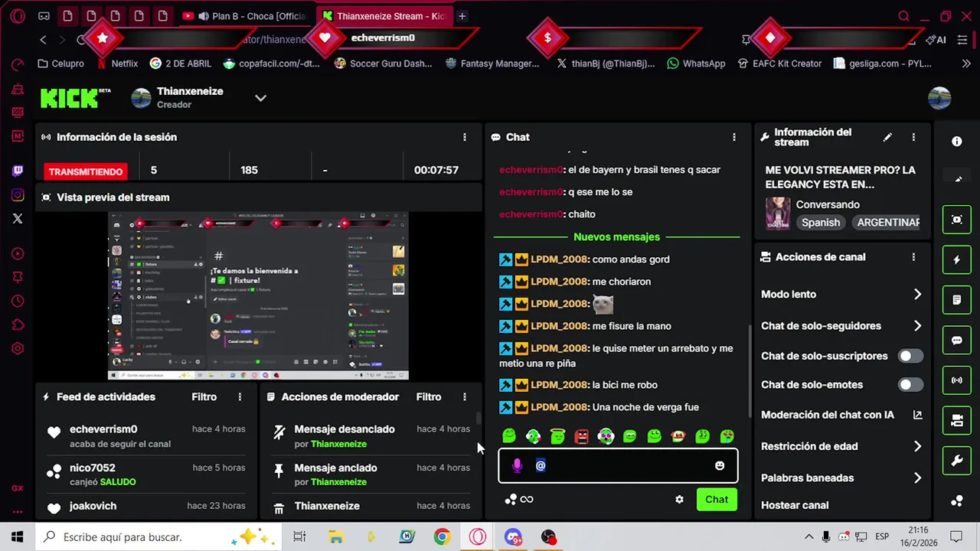
Task: Open Acciones de moderador three-dot menu
Action: click(x=464, y=396)
